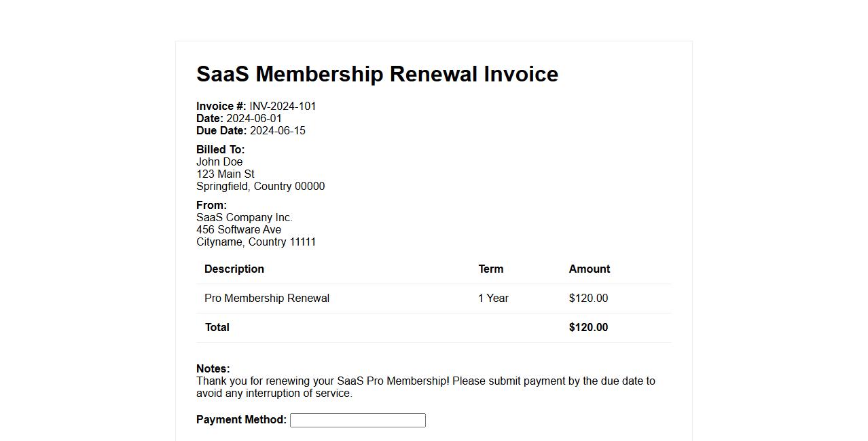The width and height of the screenshot is (868, 441).
Task: Click the From label
Action: tap(211, 205)
